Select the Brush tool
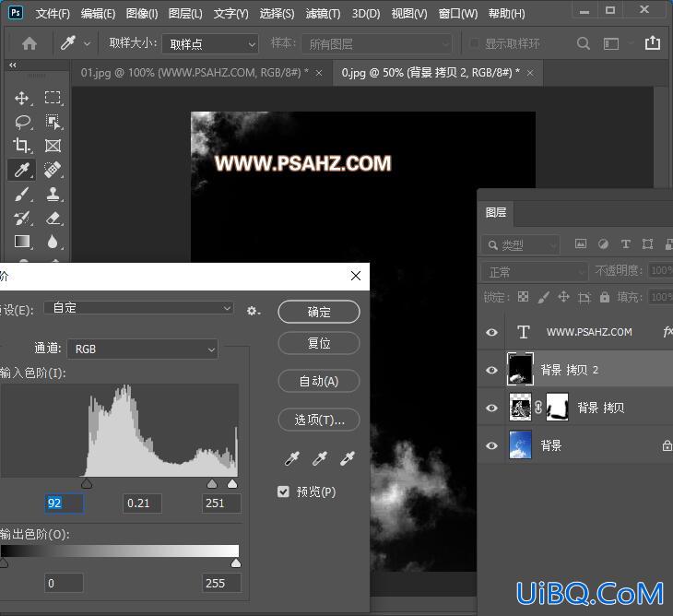This screenshot has height=616, width=673. click(21, 194)
